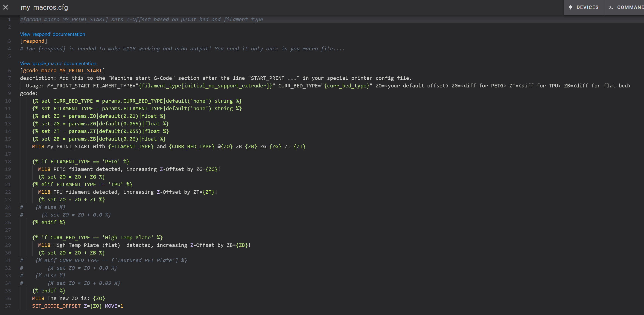The height and width of the screenshot is (315, 644).
Task: Click the [gcode_macro MY_PRINT_START] section header
Action: pos(62,71)
